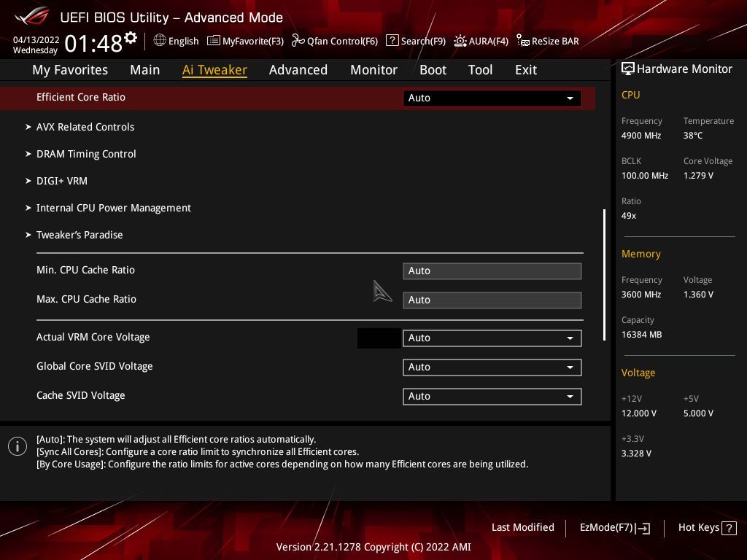The image size is (747, 560).
Task: Click BCLK value 100.00 MHz
Action: coord(645,176)
